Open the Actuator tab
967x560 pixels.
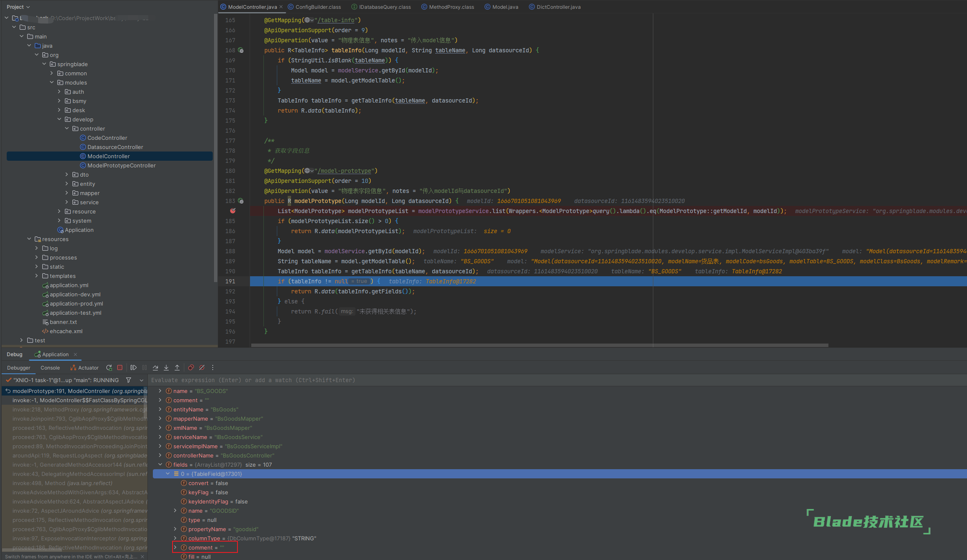click(x=85, y=368)
